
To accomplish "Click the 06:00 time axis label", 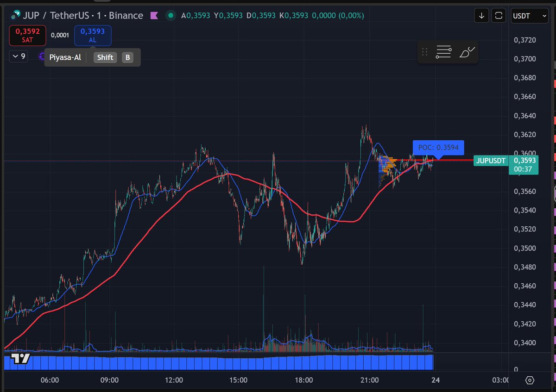I will 50,380.
